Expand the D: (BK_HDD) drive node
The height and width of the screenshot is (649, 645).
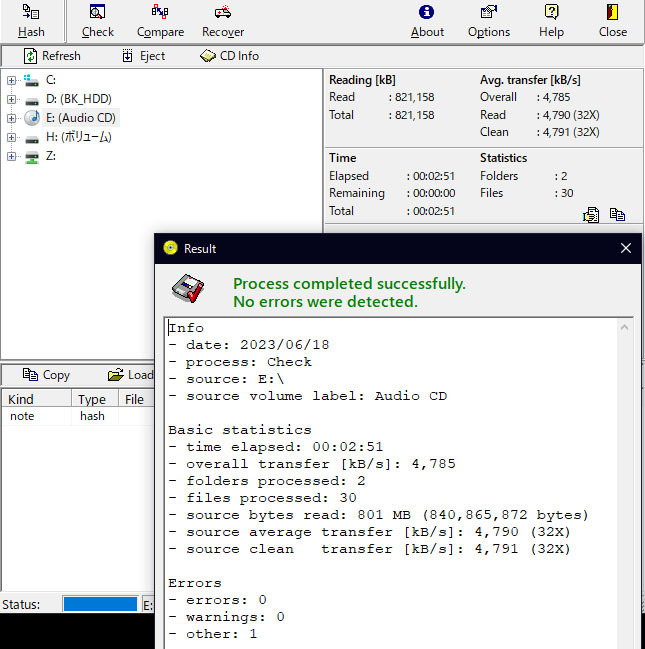[x=12, y=99]
